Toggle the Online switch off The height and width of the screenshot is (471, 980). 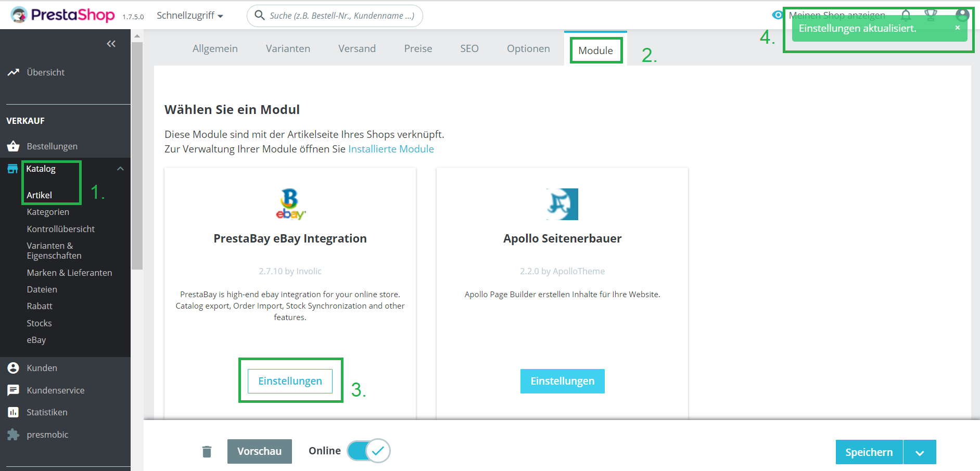(369, 451)
